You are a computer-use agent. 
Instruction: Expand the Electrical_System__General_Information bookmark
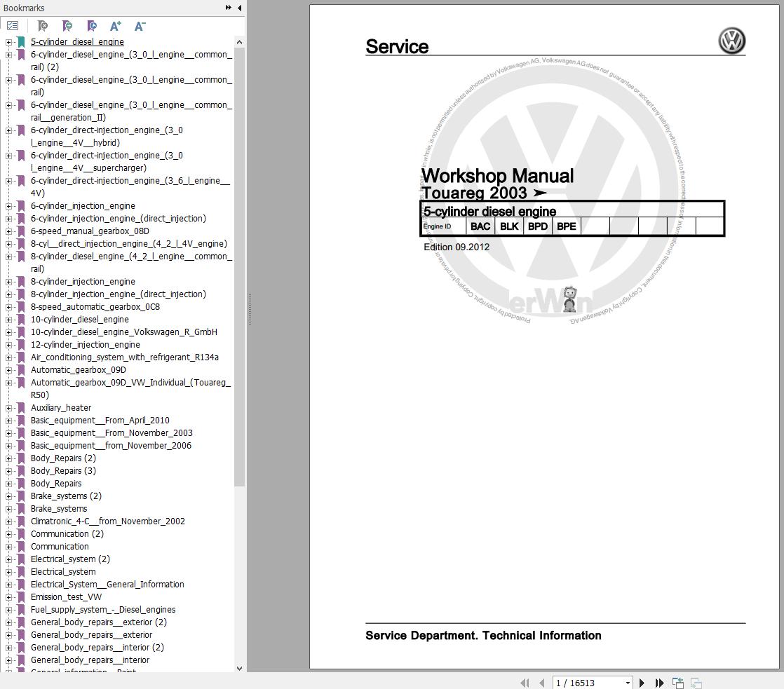(8, 585)
